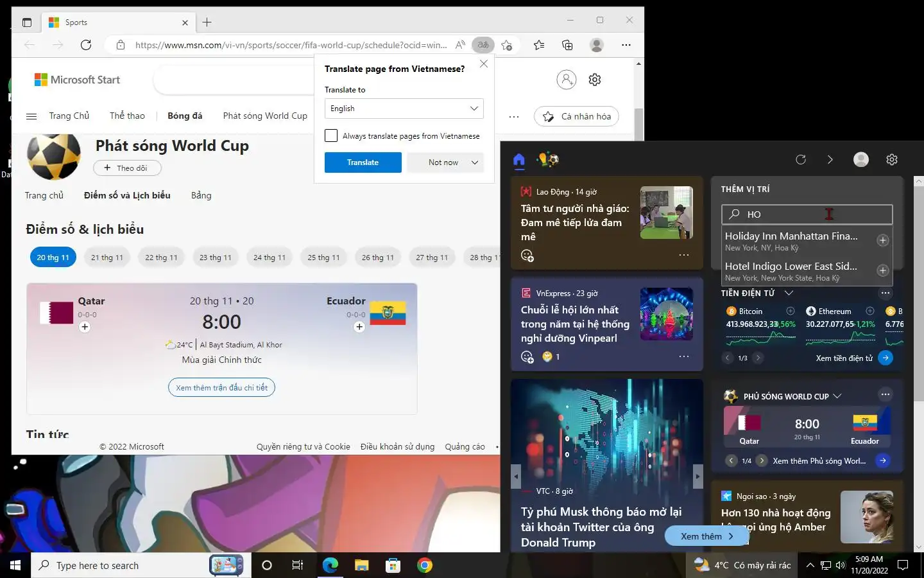This screenshot has height=578, width=924.
Task: Click the Edge back navigation arrow
Action: (x=30, y=45)
